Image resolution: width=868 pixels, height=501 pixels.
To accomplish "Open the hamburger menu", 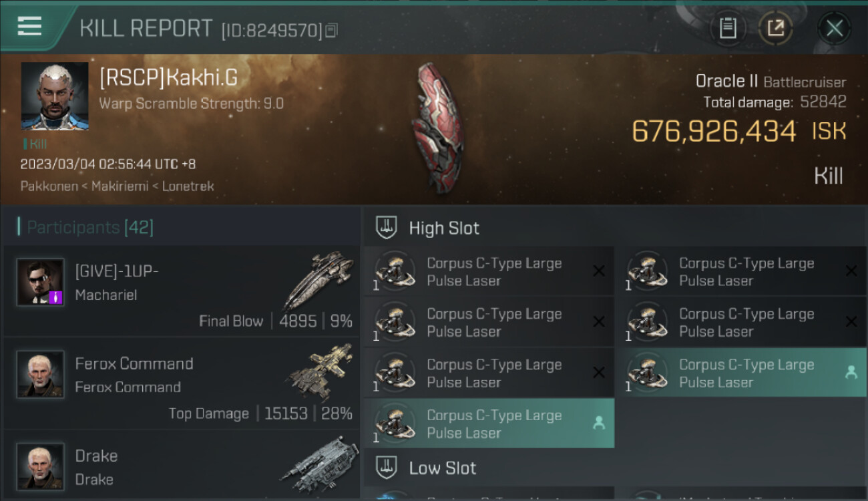I will (x=29, y=26).
